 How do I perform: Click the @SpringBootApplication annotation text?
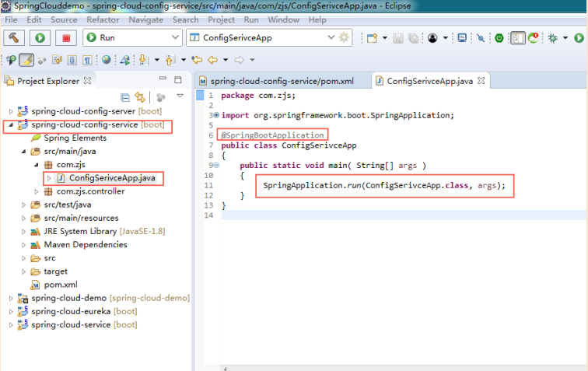click(273, 135)
